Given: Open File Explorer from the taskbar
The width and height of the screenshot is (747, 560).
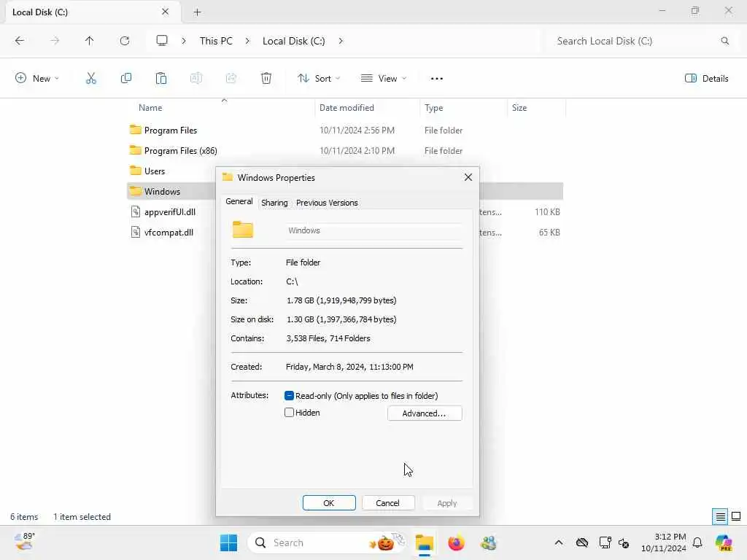Looking at the screenshot, I should pyautogui.click(x=424, y=542).
